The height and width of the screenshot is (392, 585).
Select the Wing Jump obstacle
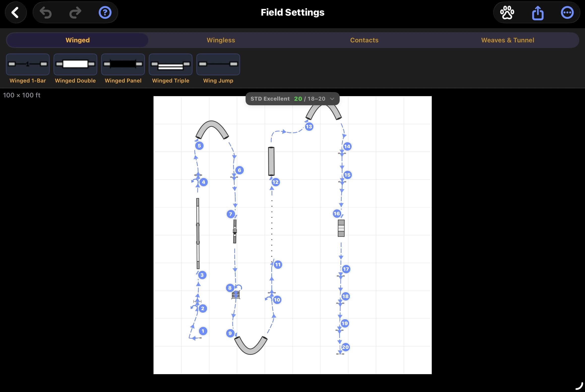(x=218, y=64)
